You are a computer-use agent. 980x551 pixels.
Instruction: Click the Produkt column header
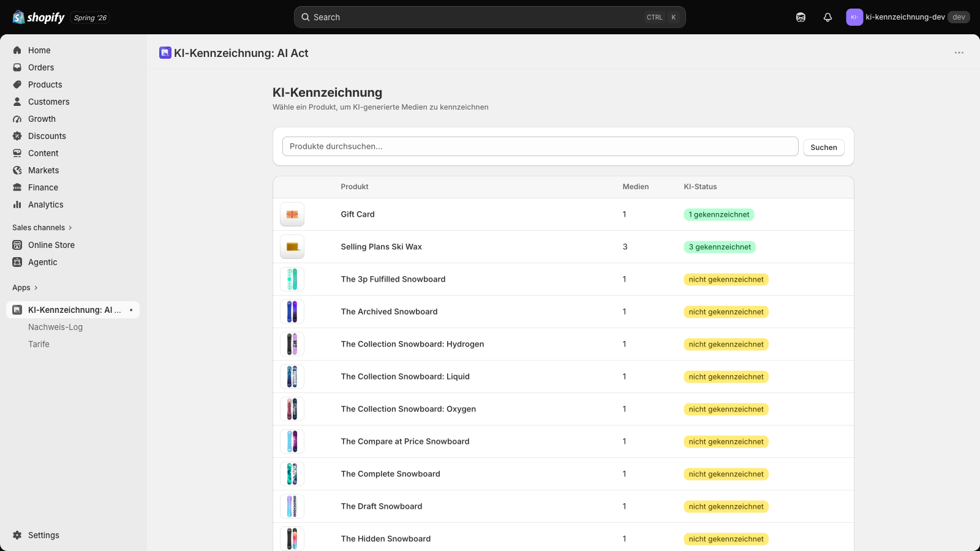355,187
